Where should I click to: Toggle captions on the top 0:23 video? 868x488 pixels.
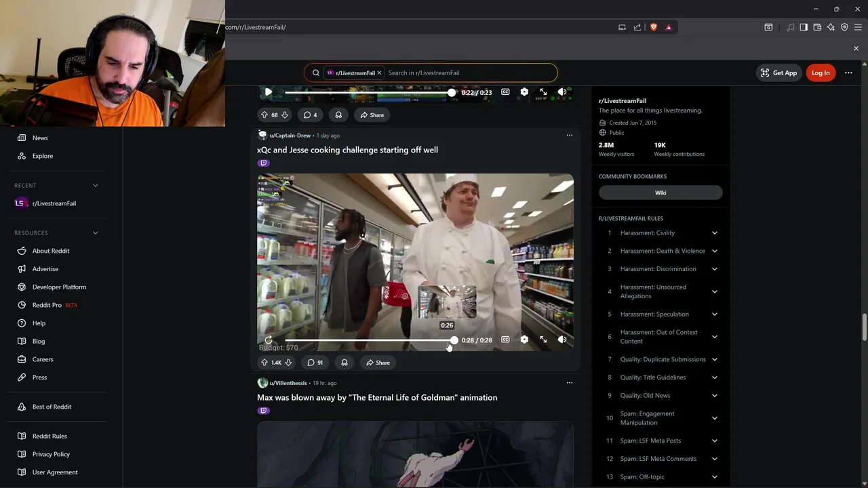505,92
